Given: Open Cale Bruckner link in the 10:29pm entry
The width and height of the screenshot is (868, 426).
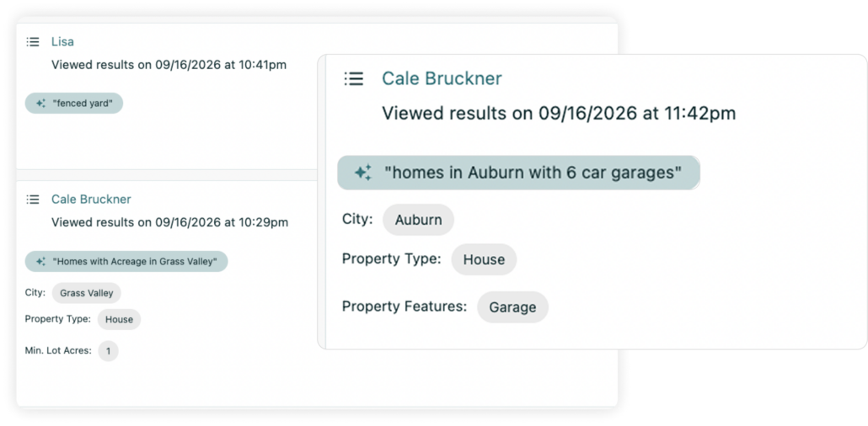Looking at the screenshot, I should (91, 200).
